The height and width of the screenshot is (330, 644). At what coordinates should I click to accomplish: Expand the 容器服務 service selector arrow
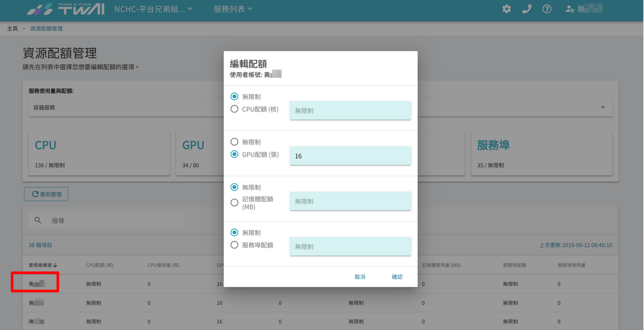603,107
